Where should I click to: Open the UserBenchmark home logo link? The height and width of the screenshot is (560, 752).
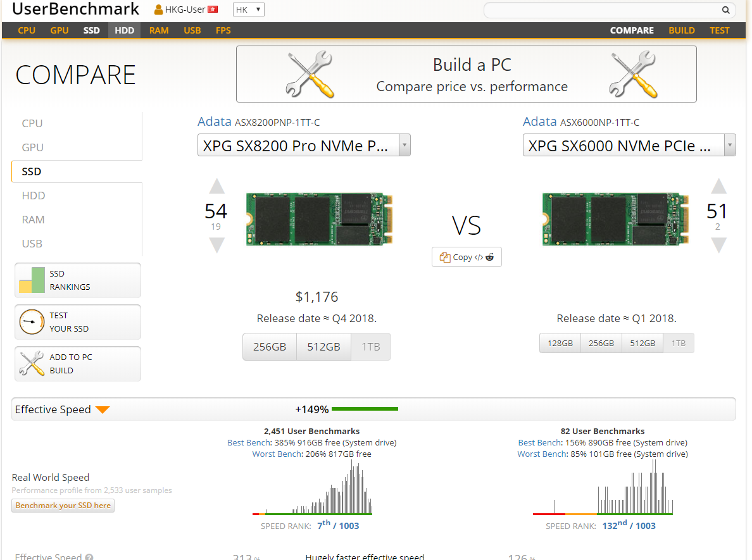pyautogui.click(x=76, y=9)
